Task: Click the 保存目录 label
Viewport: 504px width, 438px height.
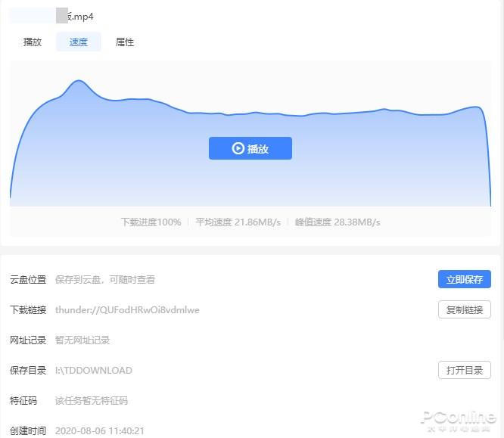Action: coord(28,370)
